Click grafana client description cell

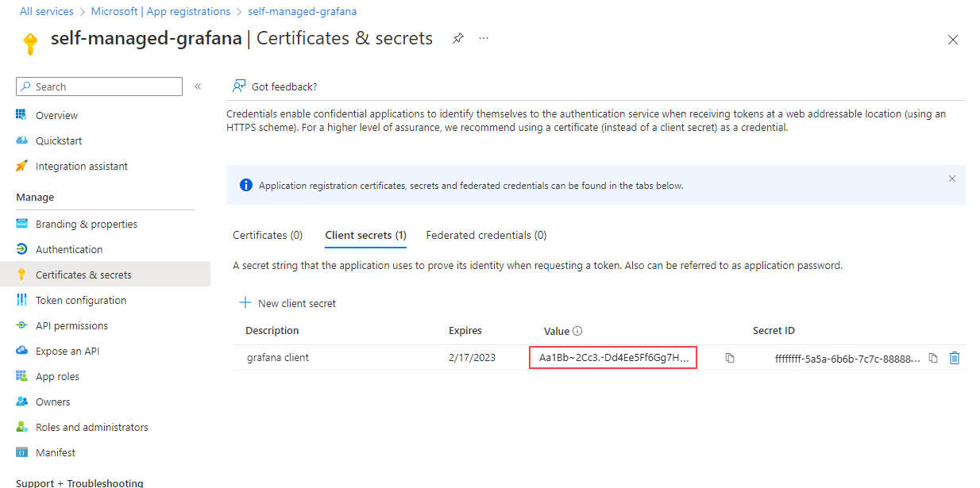(278, 357)
